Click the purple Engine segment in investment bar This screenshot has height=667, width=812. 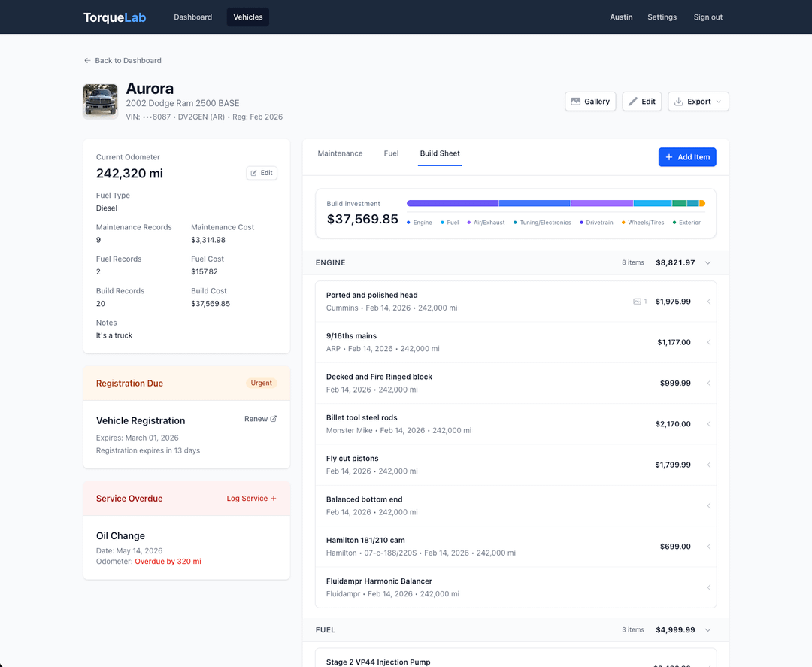(x=452, y=203)
